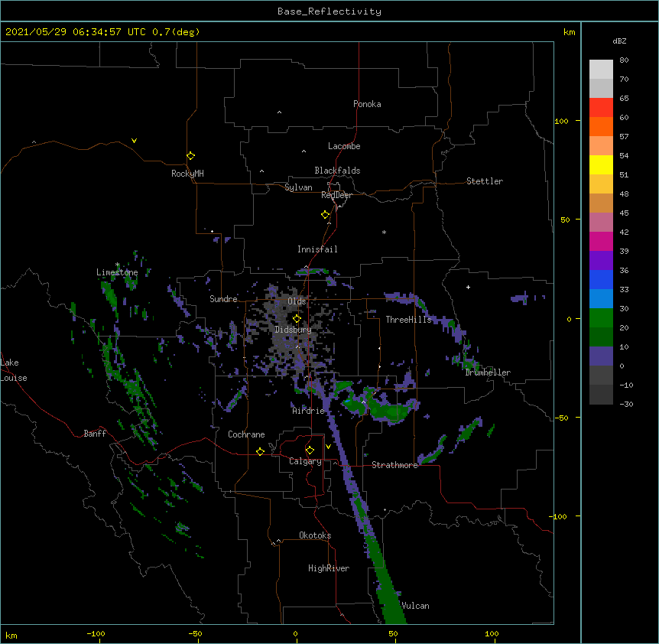The height and width of the screenshot is (644, 659).
Task: Click the -100 label on bottom axis
Action: point(96,633)
